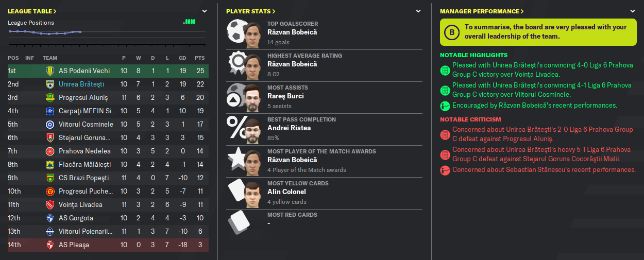
Task: Click Andrei Ristea's face portrait thumbnail
Action: click(x=252, y=130)
